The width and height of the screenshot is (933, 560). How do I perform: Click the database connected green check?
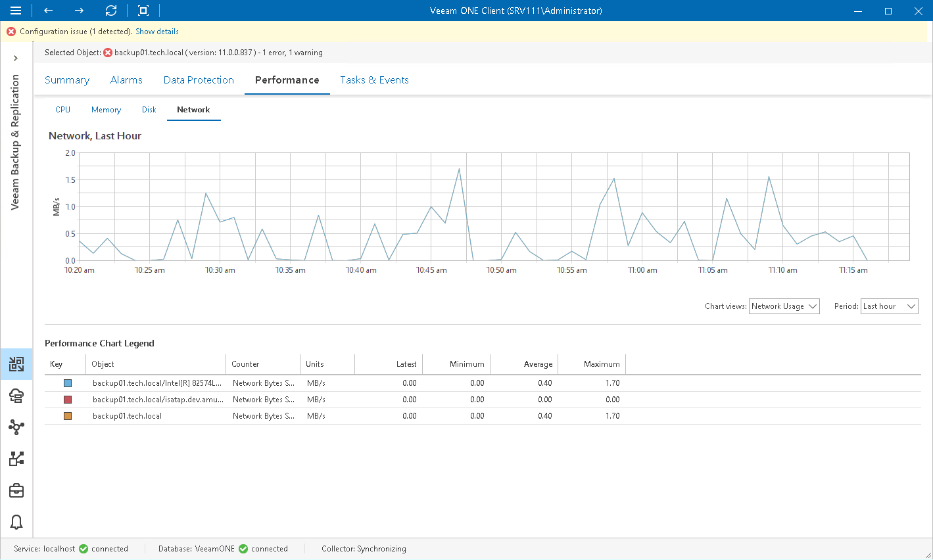coord(243,549)
